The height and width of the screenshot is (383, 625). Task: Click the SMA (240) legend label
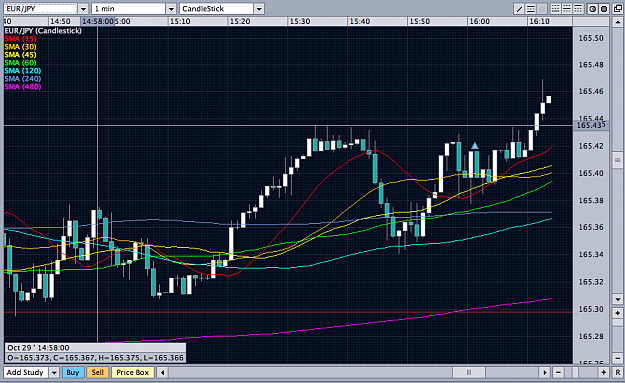click(x=23, y=79)
